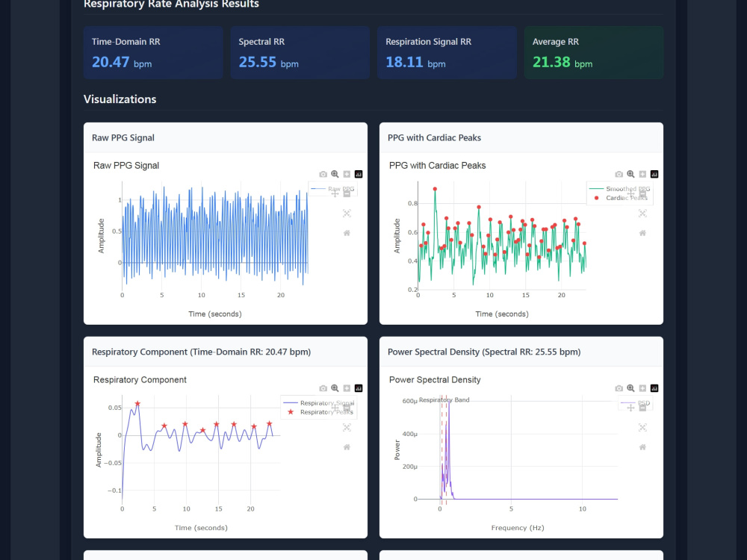This screenshot has width=747, height=560.
Task: Select zoom tool on Raw PPG Signal chart
Action: coord(335,174)
